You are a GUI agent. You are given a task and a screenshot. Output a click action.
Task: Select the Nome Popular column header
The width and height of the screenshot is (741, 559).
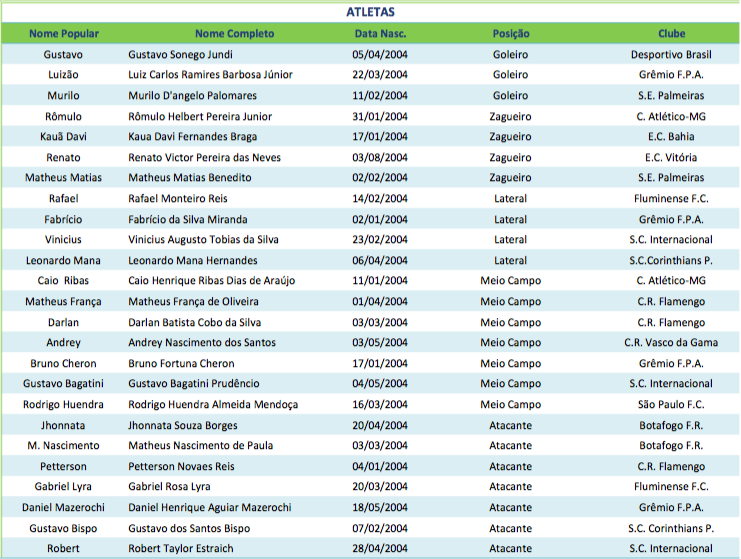[x=64, y=33]
